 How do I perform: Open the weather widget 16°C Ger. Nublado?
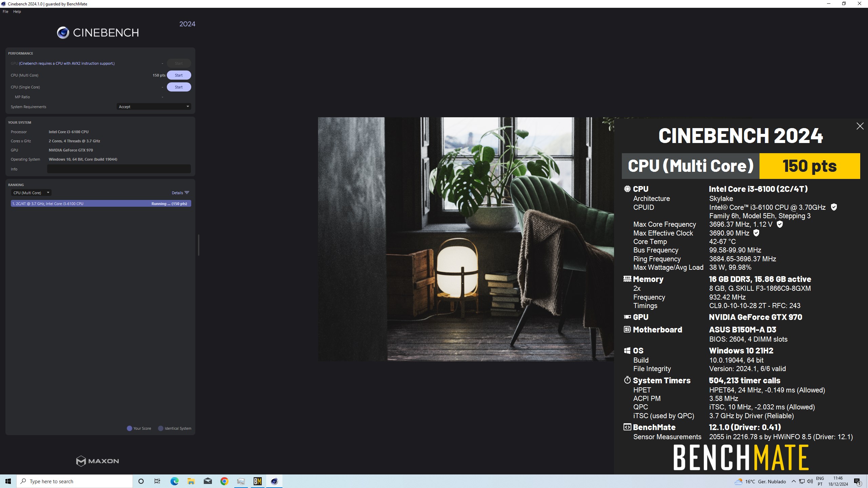pos(760,482)
